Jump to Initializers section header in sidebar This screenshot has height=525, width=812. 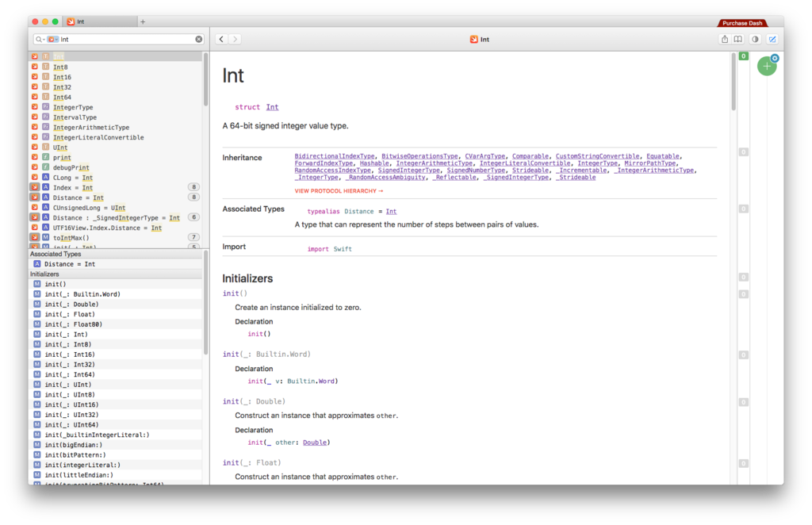[116, 274]
